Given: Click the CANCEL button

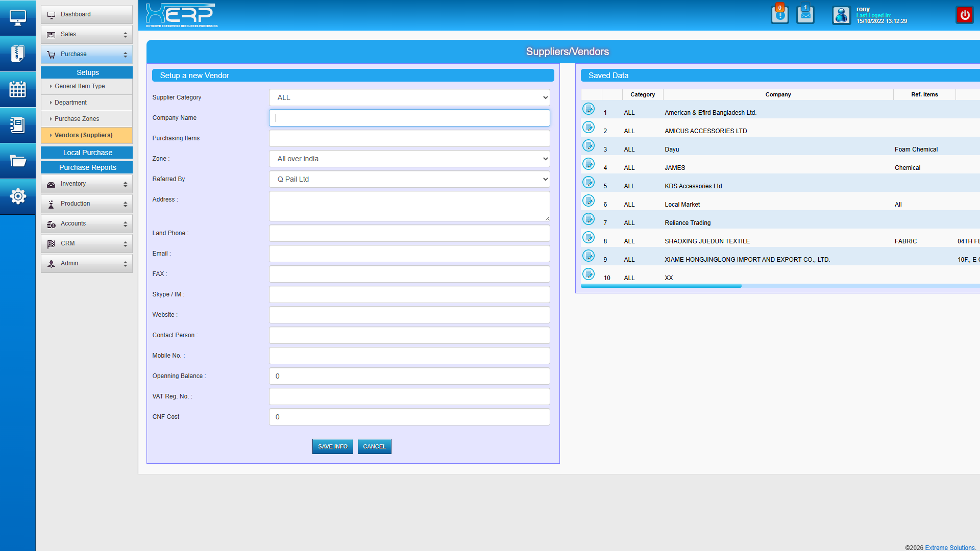Looking at the screenshot, I should [x=374, y=446].
